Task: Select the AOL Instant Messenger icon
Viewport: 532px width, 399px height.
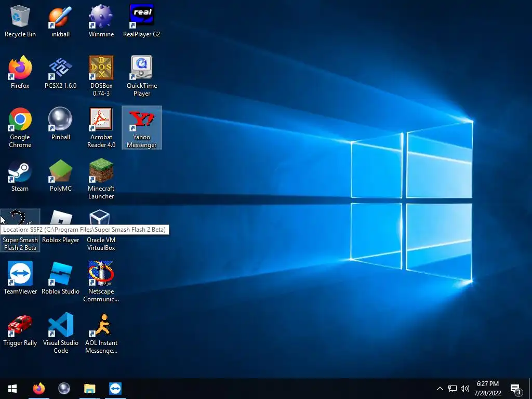Action: pos(101,334)
